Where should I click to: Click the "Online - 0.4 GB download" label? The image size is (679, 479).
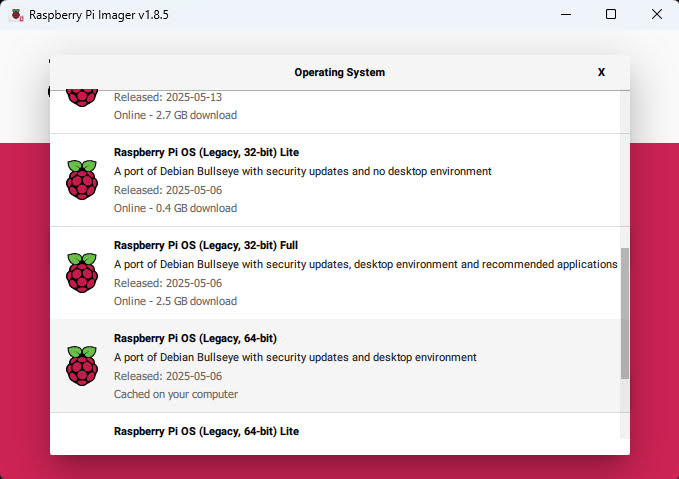(175, 208)
